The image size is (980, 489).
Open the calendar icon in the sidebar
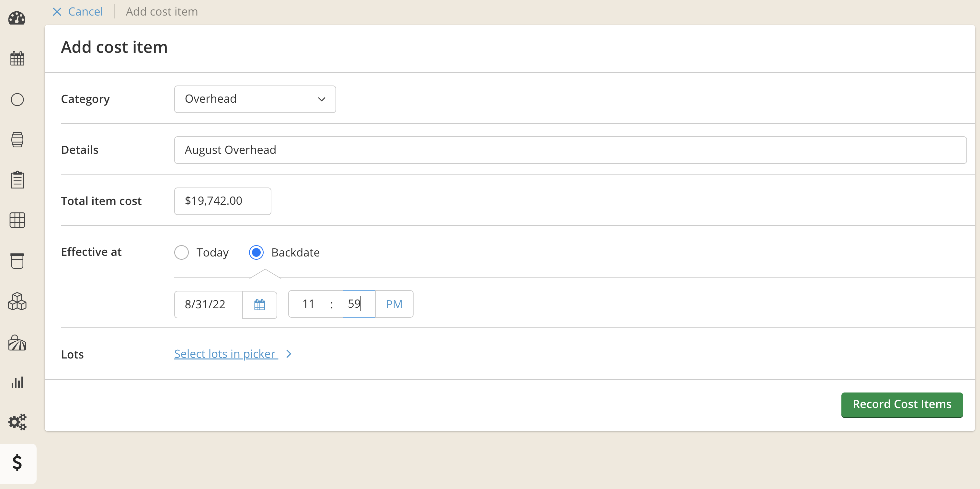click(17, 59)
